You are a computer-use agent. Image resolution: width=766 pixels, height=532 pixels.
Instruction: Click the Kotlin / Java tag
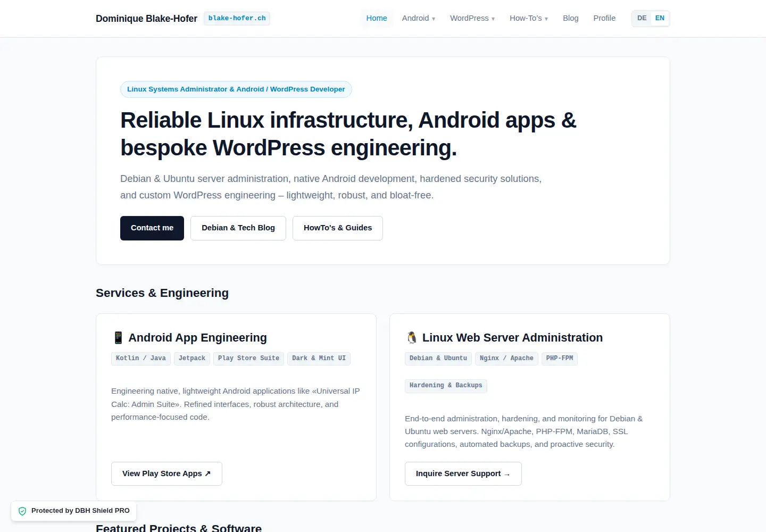[141, 359]
